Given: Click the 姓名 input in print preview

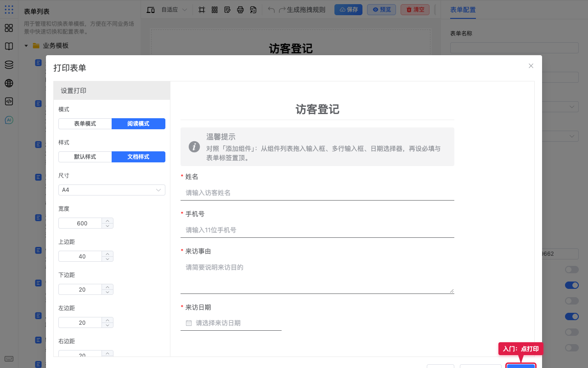Looking at the screenshot, I should [317, 193].
